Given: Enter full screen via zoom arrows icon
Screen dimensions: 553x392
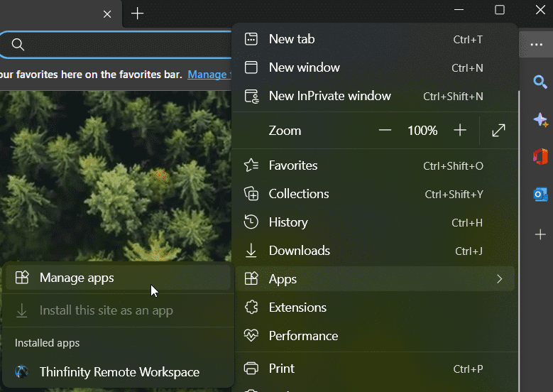Looking at the screenshot, I should coord(498,131).
